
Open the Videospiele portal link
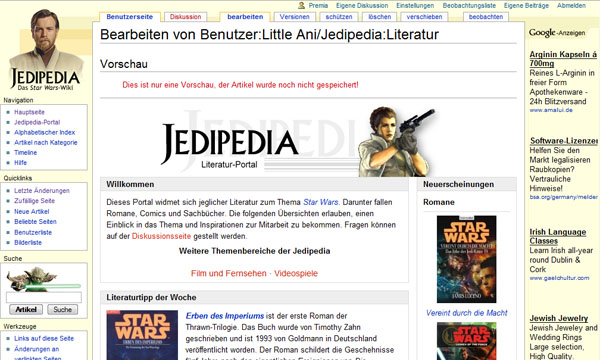click(x=296, y=274)
